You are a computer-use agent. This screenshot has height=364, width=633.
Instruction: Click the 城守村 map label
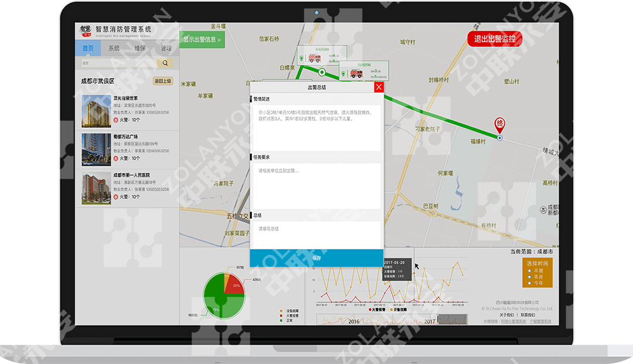[408, 42]
